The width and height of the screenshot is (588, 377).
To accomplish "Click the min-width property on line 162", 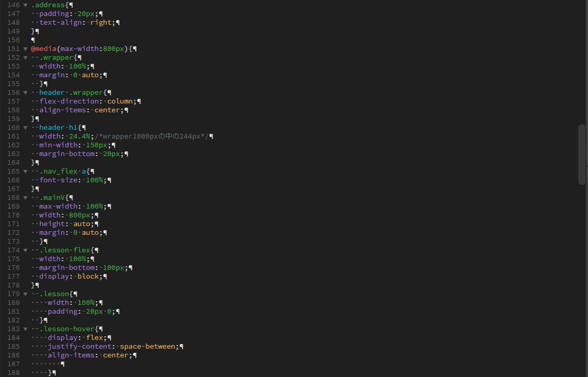I will click(58, 145).
